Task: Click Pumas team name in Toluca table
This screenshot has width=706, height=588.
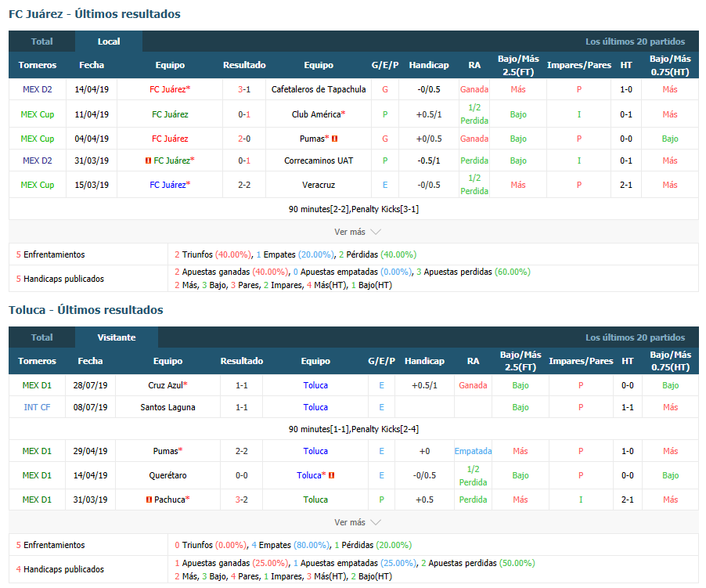Action: point(166,451)
